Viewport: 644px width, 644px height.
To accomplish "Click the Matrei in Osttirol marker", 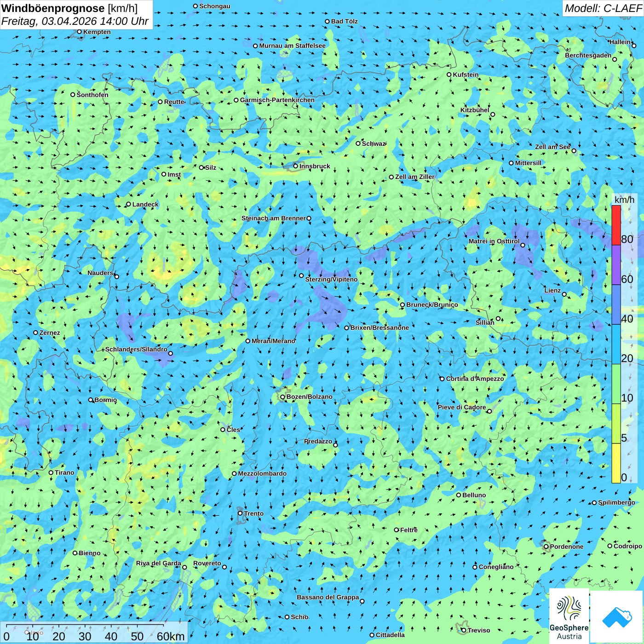I will coord(523,245).
